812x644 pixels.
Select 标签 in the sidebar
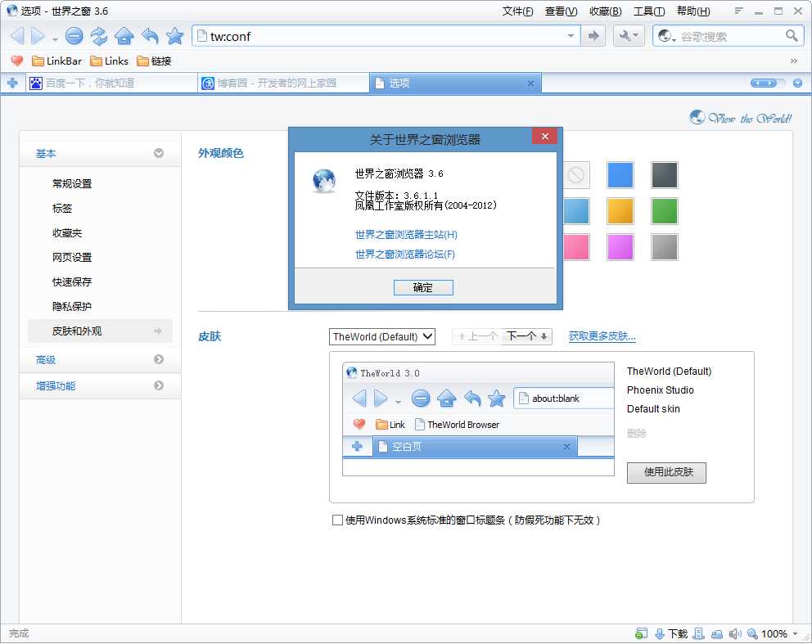[62, 208]
